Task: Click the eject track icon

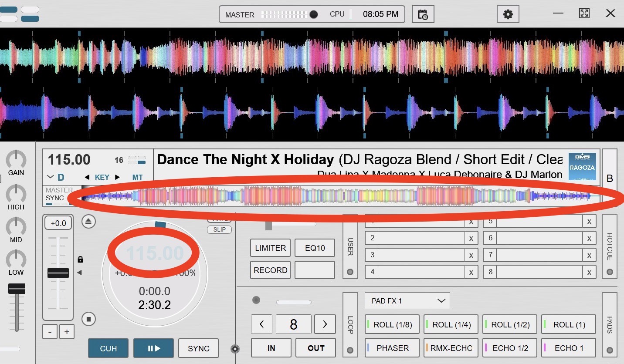Action: 88,222
